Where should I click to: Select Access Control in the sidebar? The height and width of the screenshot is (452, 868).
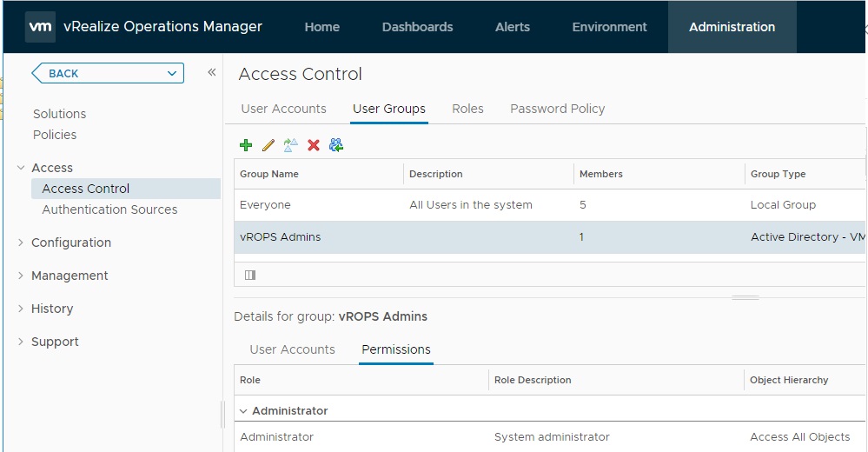[126, 189]
